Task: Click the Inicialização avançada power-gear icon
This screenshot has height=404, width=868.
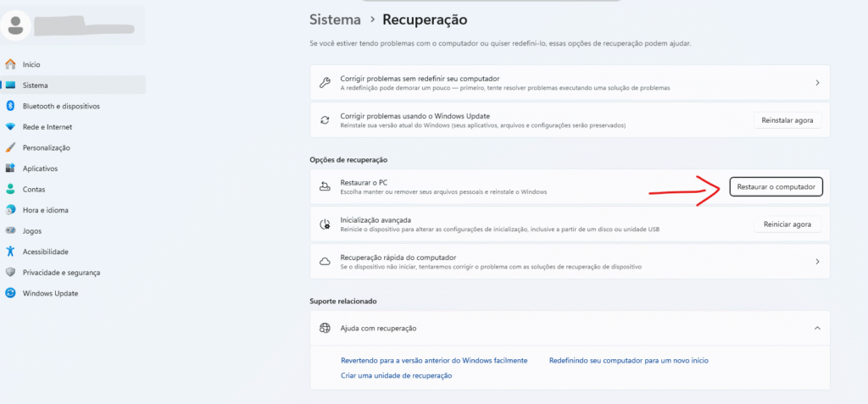Action: [325, 224]
